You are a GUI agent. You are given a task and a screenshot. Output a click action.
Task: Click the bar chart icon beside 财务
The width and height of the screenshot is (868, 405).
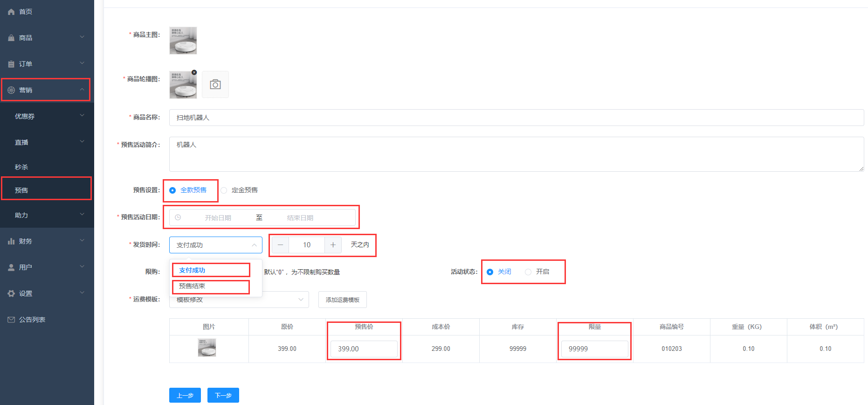pyautogui.click(x=11, y=241)
